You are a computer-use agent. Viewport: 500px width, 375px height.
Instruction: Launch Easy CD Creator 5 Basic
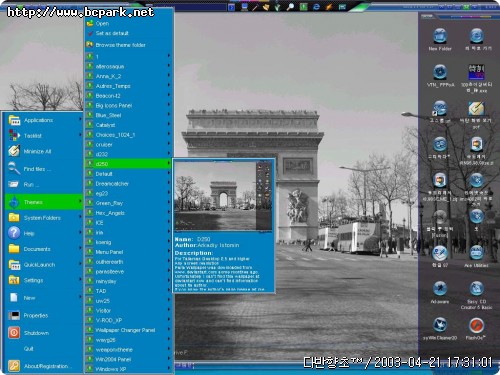pos(476,294)
